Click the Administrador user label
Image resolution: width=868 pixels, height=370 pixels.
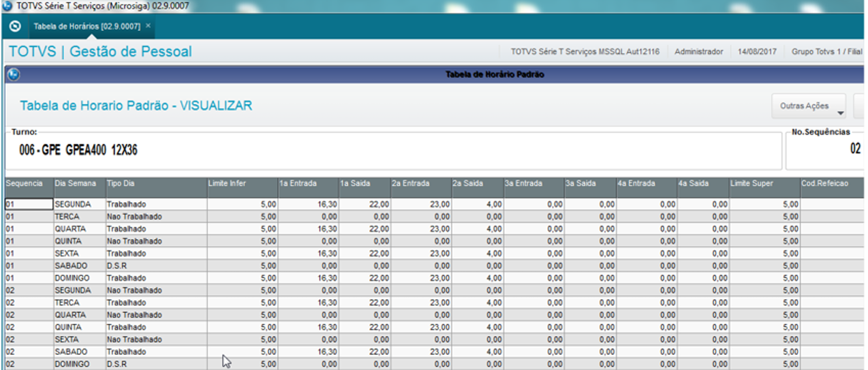tap(698, 52)
